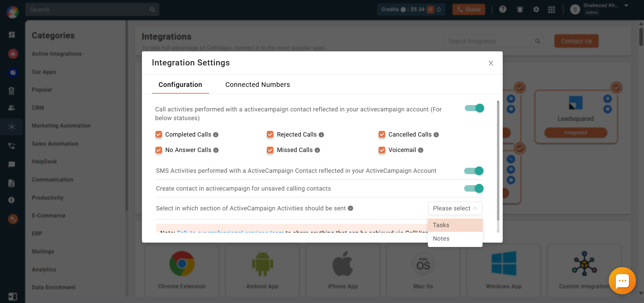Uncheck Cancelled Calls checkbox

coord(382,135)
